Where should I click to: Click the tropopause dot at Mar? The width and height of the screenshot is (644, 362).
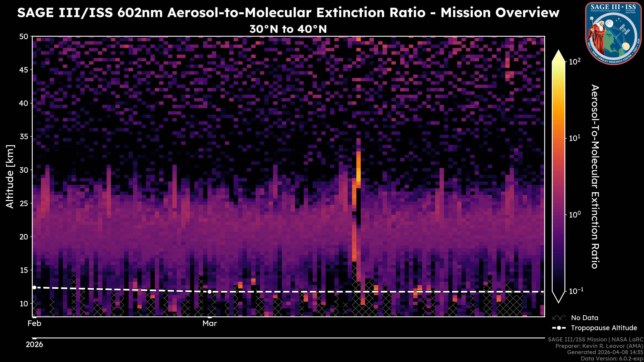[x=209, y=292]
